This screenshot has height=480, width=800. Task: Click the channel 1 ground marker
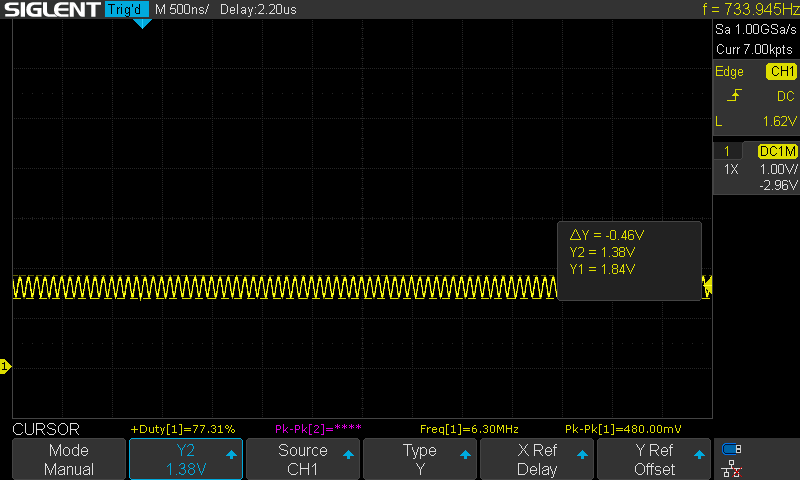[x=5, y=368]
